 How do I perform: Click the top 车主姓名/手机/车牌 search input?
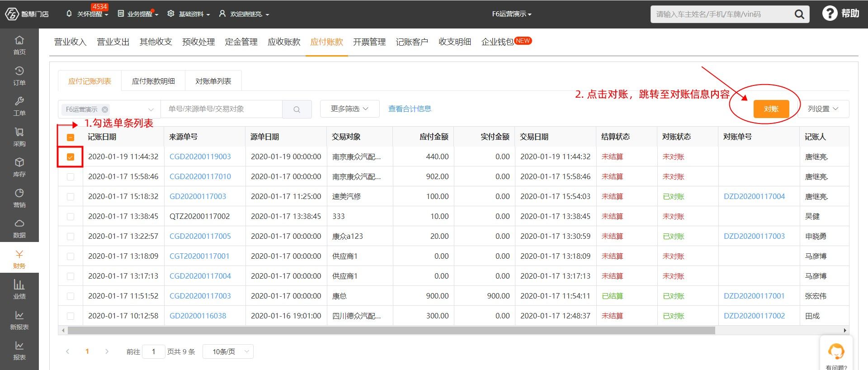point(721,14)
